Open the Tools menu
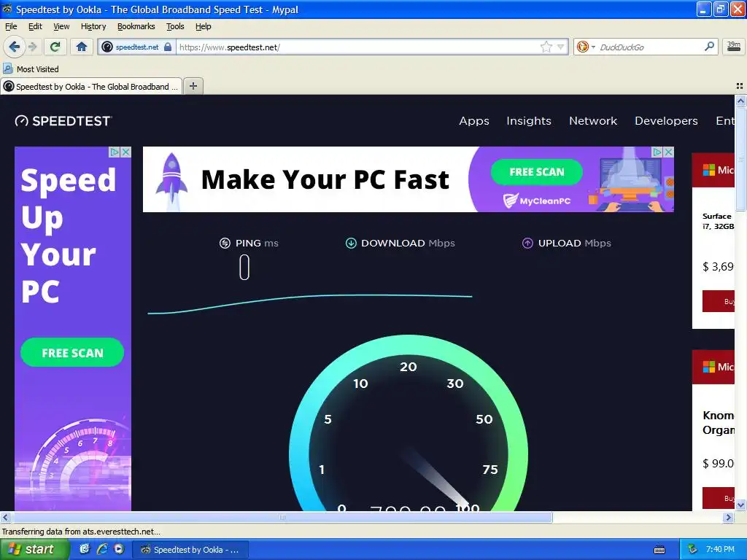This screenshot has width=747, height=560. click(175, 26)
